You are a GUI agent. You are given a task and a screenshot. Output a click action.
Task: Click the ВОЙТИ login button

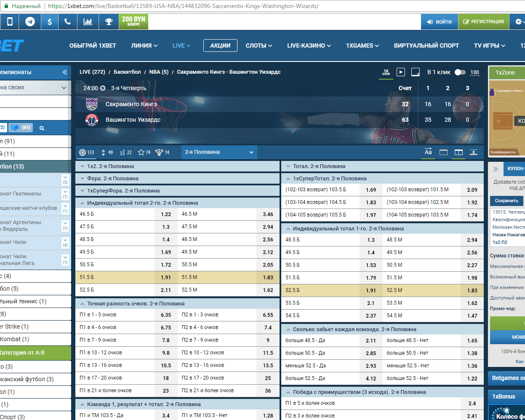(x=439, y=21)
